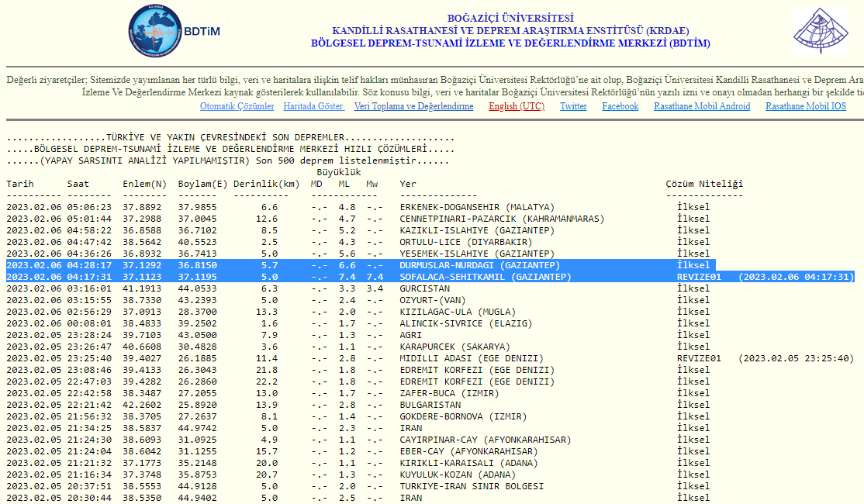
Task: Click the MIDILLI ADASI (EGE DENIZI) location text
Action: pos(472,358)
